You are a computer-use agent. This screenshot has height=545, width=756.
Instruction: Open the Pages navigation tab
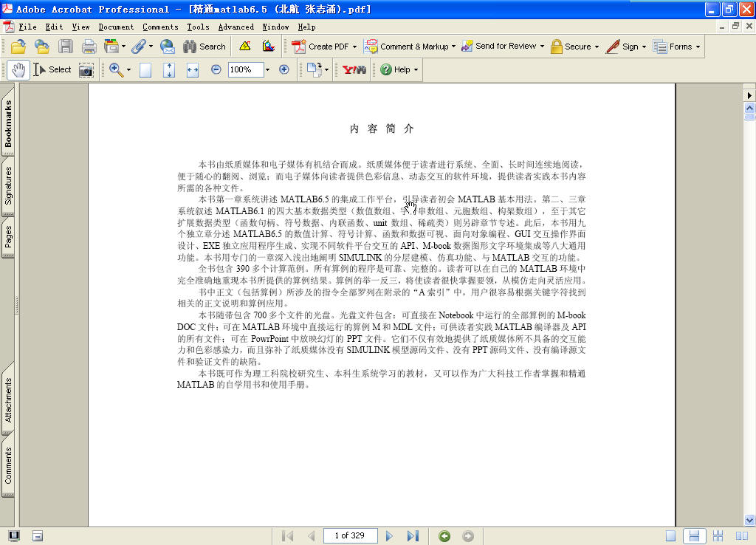point(8,237)
